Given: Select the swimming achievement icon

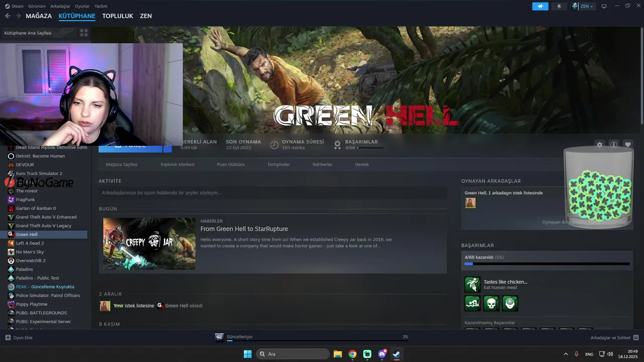Looking at the screenshot, I should [472, 303].
